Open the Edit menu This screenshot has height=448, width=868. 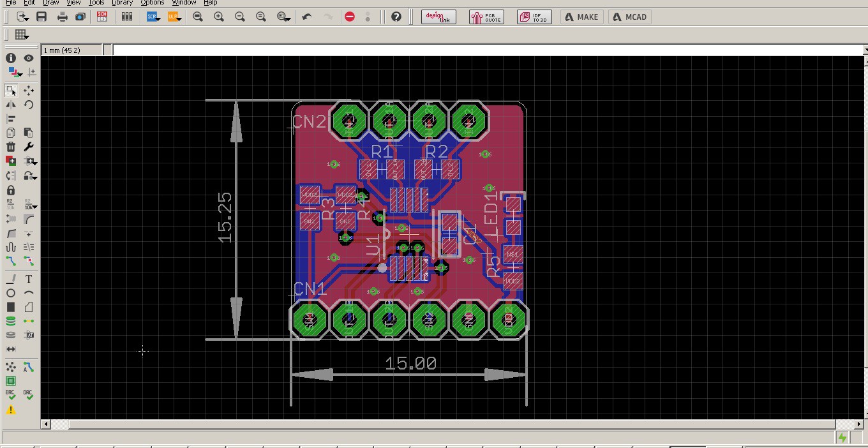[29, 3]
